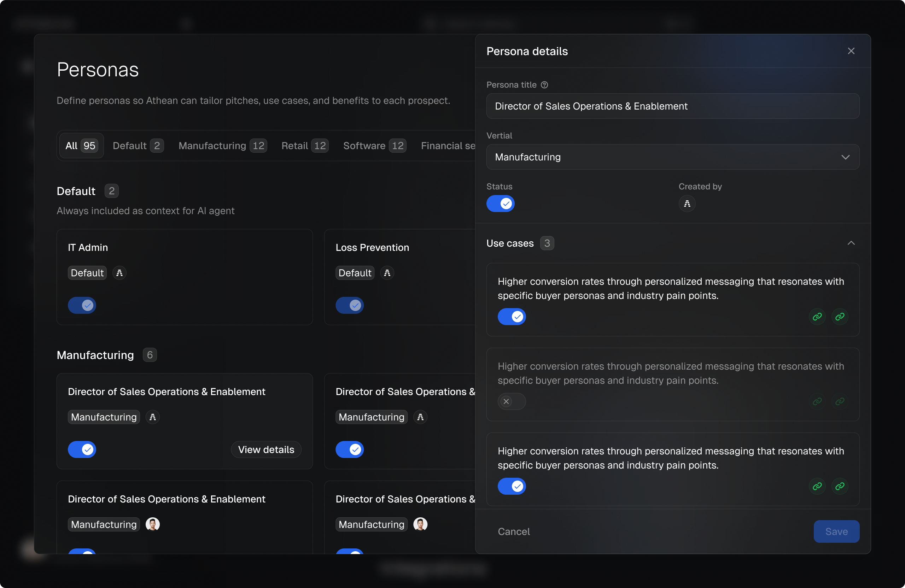This screenshot has width=905, height=588.
Task: Collapse the Use cases section chevron
Action: [x=851, y=243]
